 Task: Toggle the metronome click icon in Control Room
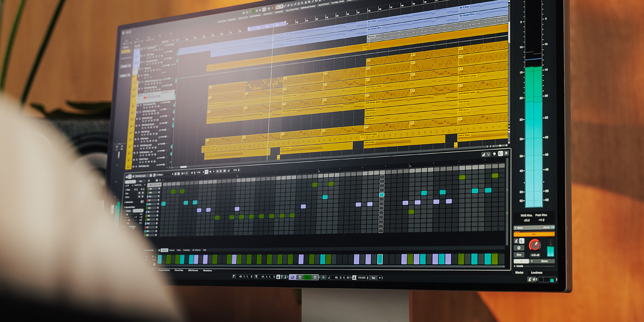point(516,241)
